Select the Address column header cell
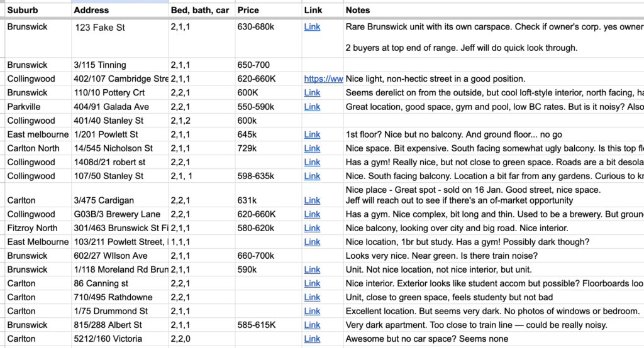 pos(91,10)
